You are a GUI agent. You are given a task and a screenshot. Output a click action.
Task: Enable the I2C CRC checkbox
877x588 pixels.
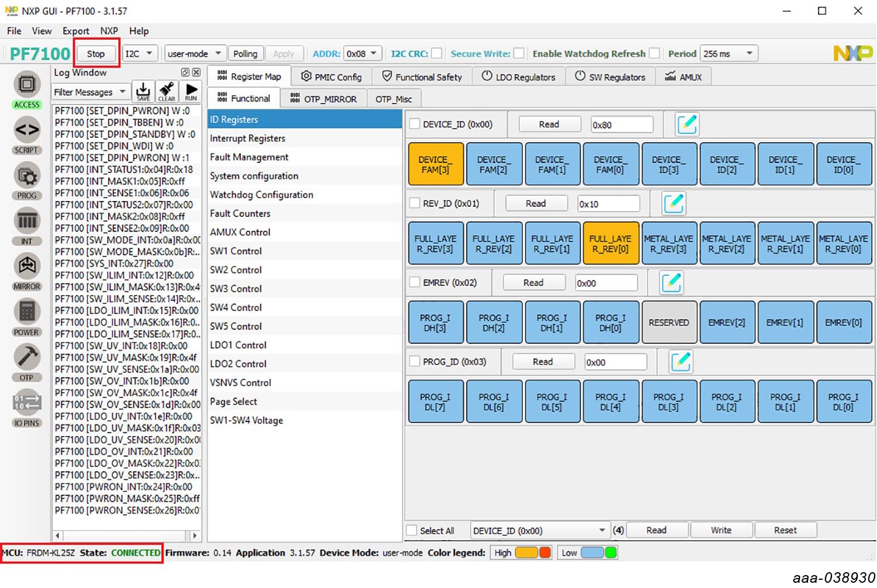(x=437, y=54)
